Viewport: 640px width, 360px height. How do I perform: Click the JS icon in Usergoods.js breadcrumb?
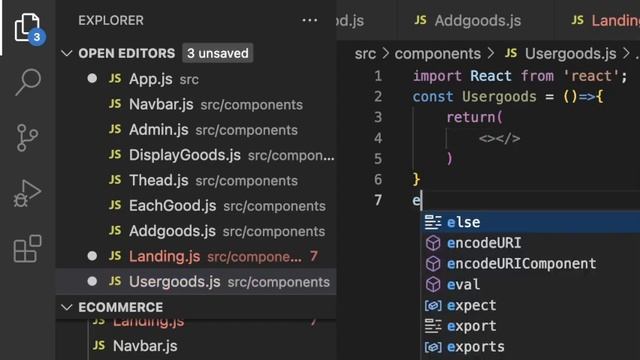click(511, 53)
